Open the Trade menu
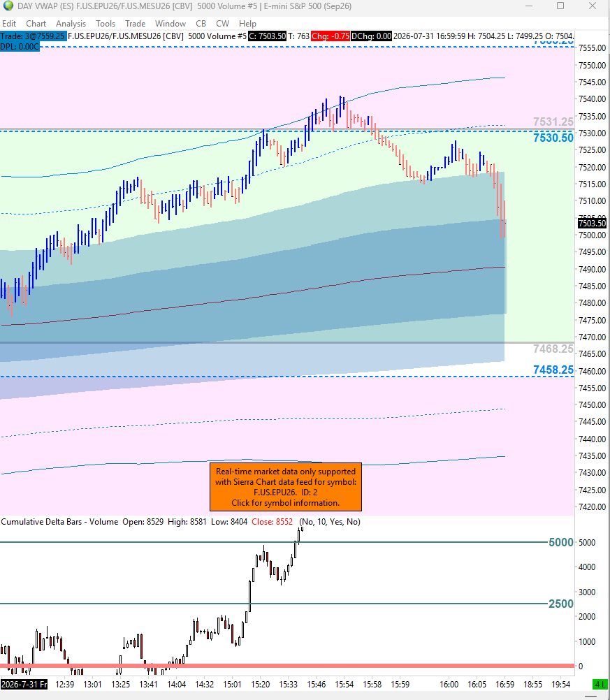Screen dimensions: 610x700 [x=136, y=24]
